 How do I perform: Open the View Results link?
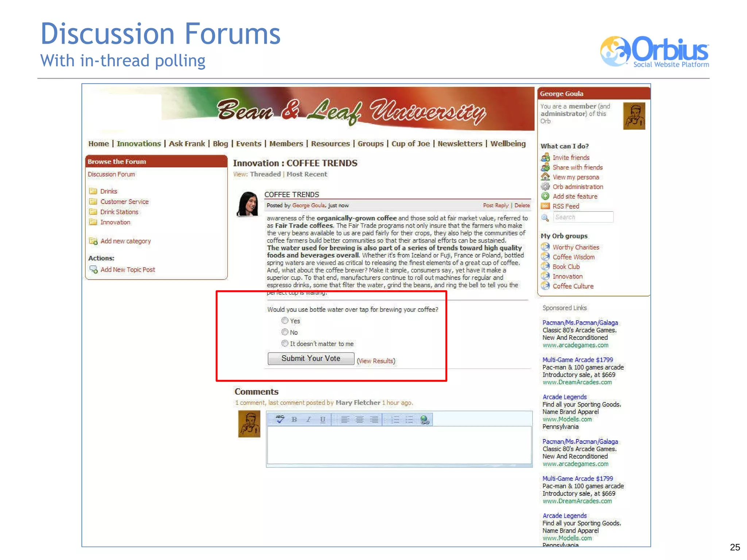point(376,361)
